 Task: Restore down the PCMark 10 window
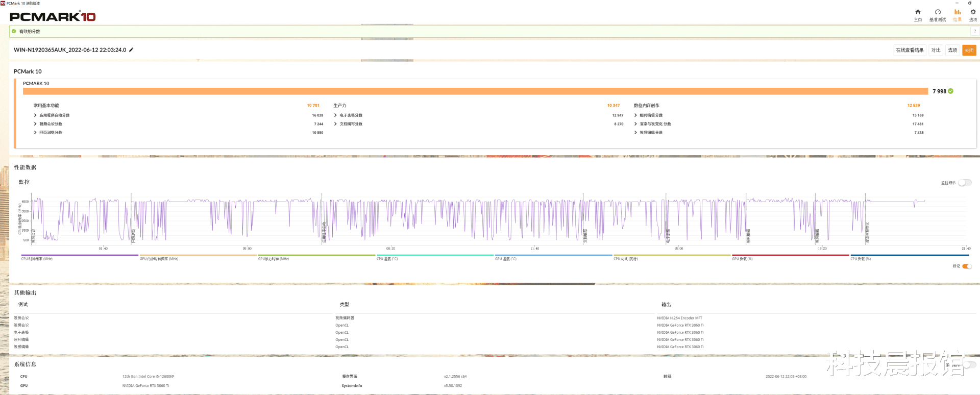tap(970, 3)
